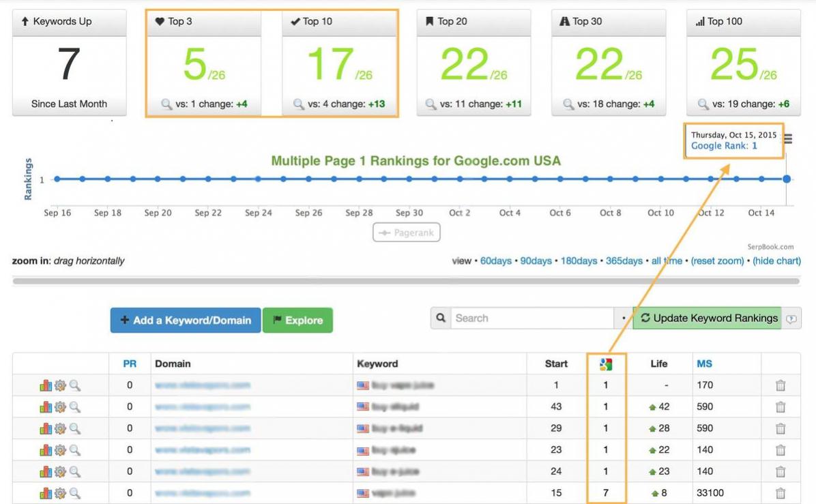
Task: Open gear settings for Start 43 row
Action: (x=60, y=406)
